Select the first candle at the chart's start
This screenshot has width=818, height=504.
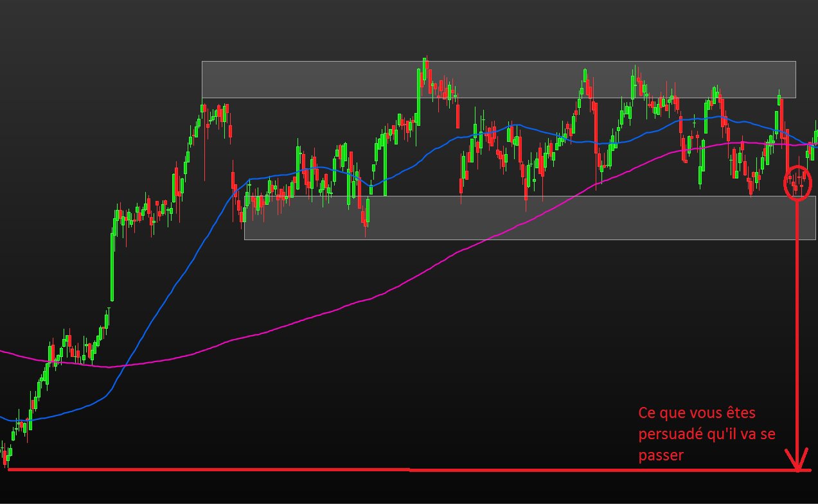tap(3, 453)
